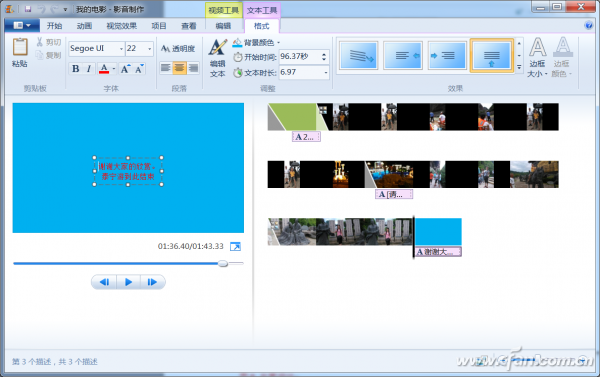Open the Animations (动画) ribbon tab
600x377 pixels.
pos(84,26)
